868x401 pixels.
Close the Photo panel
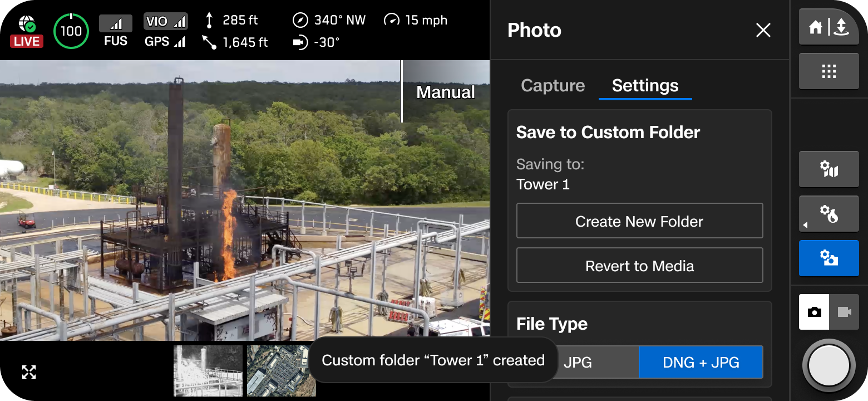click(x=763, y=30)
